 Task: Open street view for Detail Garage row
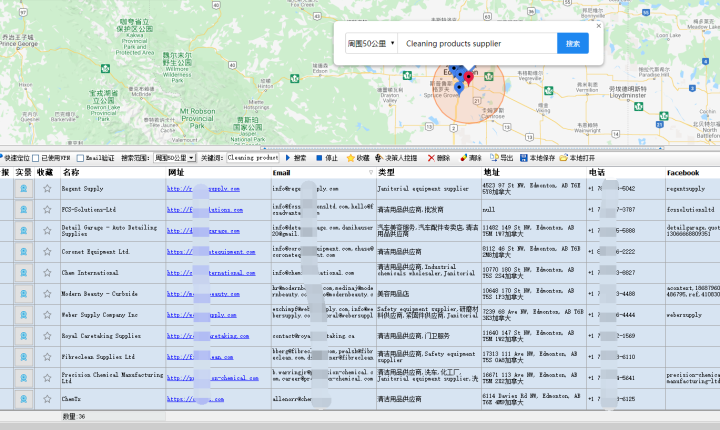tap(23, 231)
